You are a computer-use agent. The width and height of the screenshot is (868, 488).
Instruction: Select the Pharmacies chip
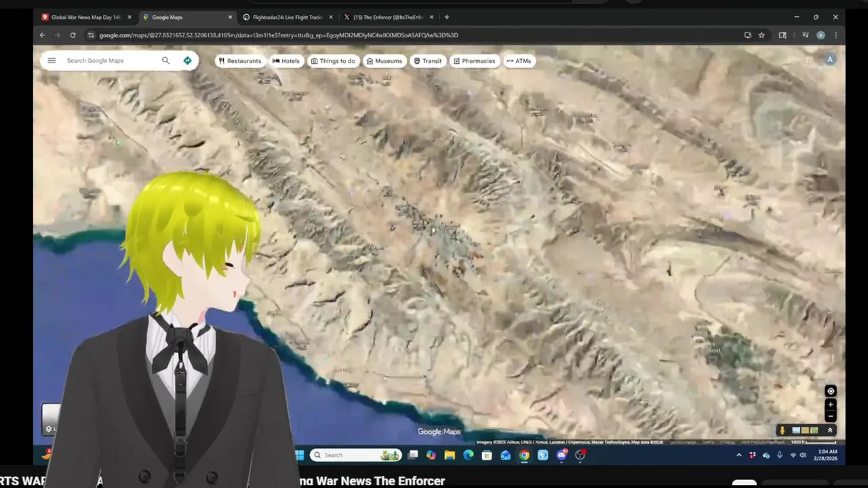tap(475, 61)
